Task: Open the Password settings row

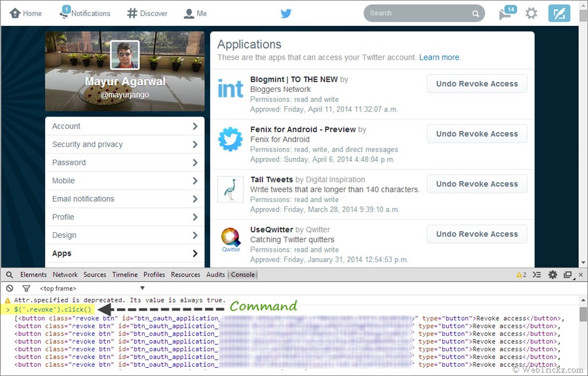Action: coord(125,163)
